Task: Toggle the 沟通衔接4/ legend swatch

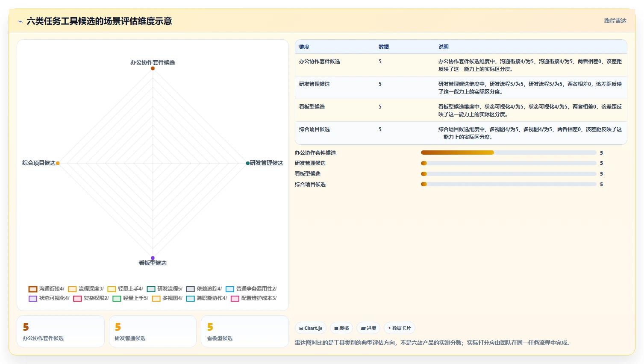Action: (x=33, y=289)
